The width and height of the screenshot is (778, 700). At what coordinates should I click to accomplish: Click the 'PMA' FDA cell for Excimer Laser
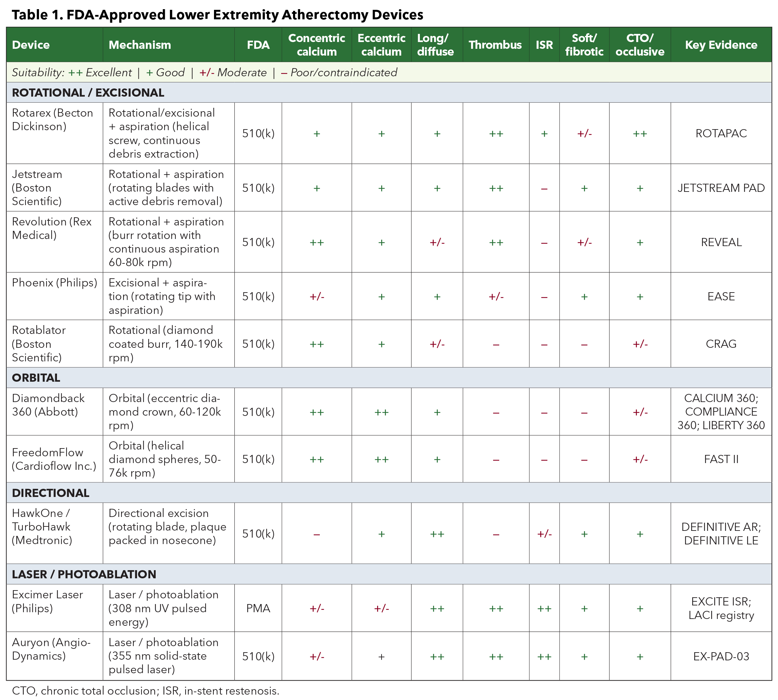(x=258, y=608)
